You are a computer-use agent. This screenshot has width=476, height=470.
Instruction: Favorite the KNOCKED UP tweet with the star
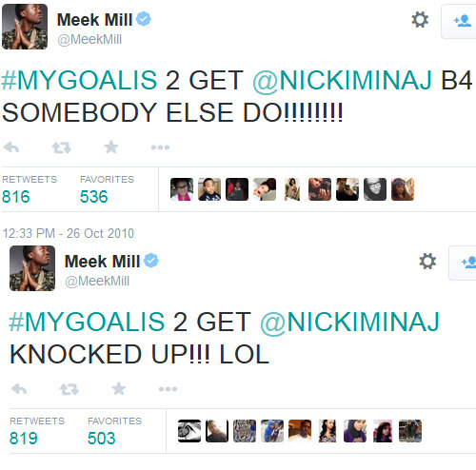point(119,388)
